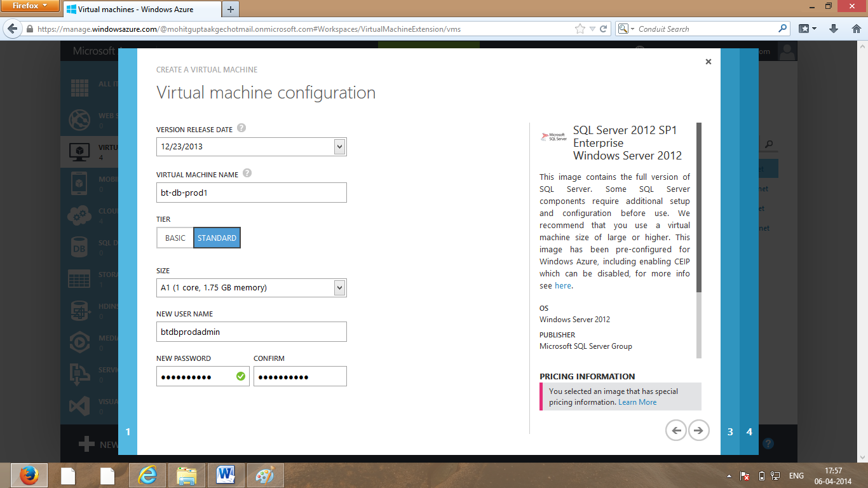Close the Create a Virtual Machine dialog
Image resolution: width=868 pixels, height=488 pixels.
(x=708, y=62)
